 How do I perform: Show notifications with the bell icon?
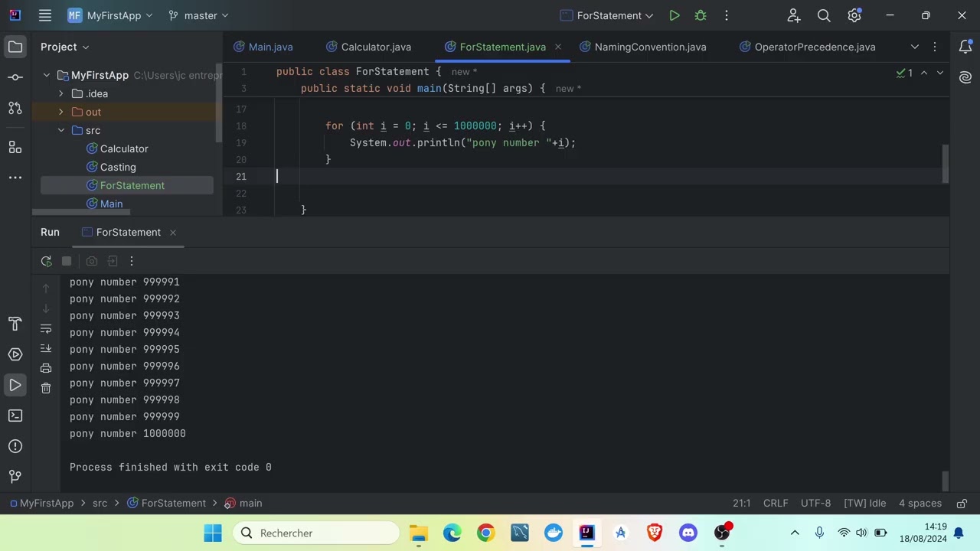coord(965,47)
